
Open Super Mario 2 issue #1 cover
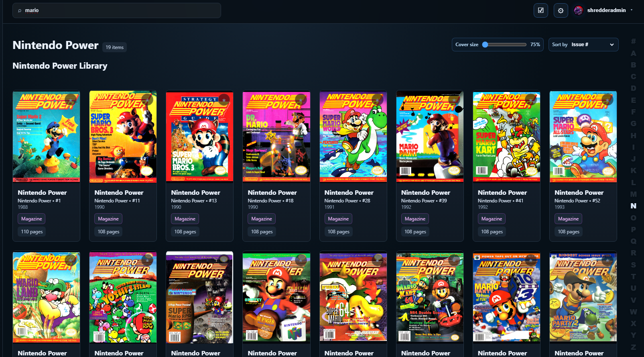pyautogui.click(x=46, y=137)
